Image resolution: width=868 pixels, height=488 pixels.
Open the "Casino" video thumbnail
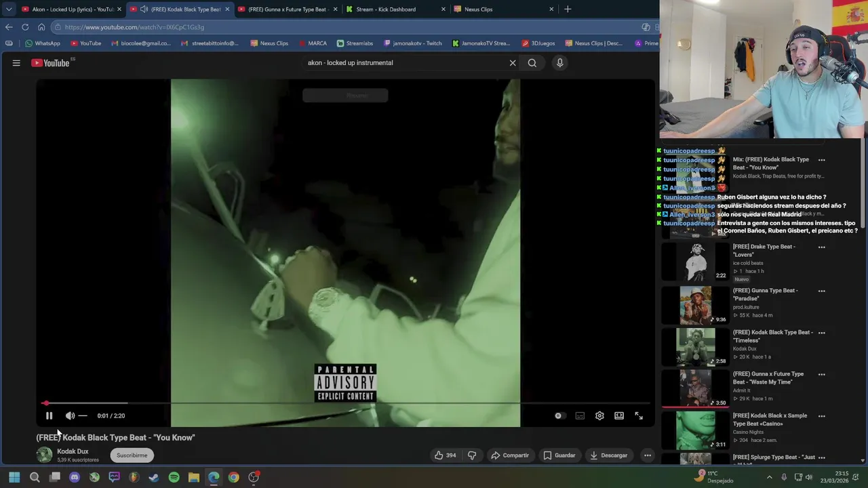click(695, 430)
